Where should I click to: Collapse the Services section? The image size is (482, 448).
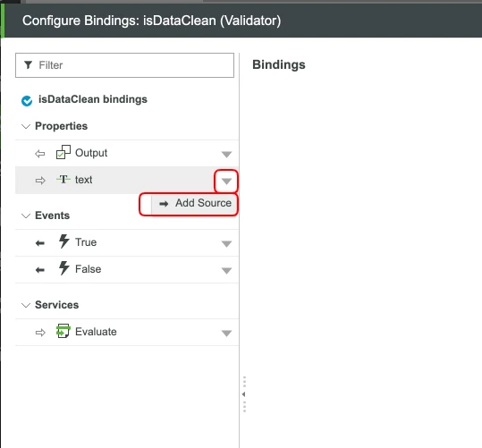coord(26,305)
